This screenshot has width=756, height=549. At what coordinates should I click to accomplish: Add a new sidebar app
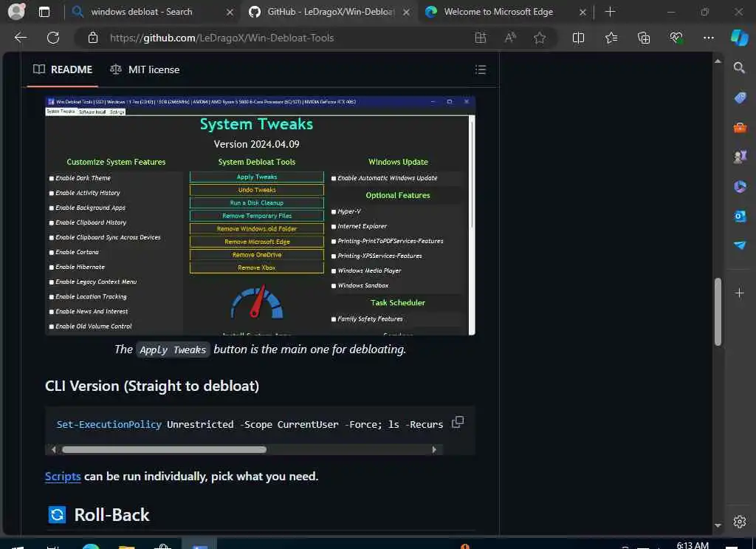coord(739,293)
